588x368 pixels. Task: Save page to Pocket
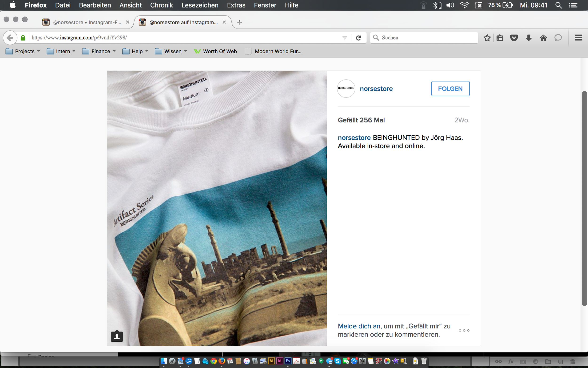514,38
